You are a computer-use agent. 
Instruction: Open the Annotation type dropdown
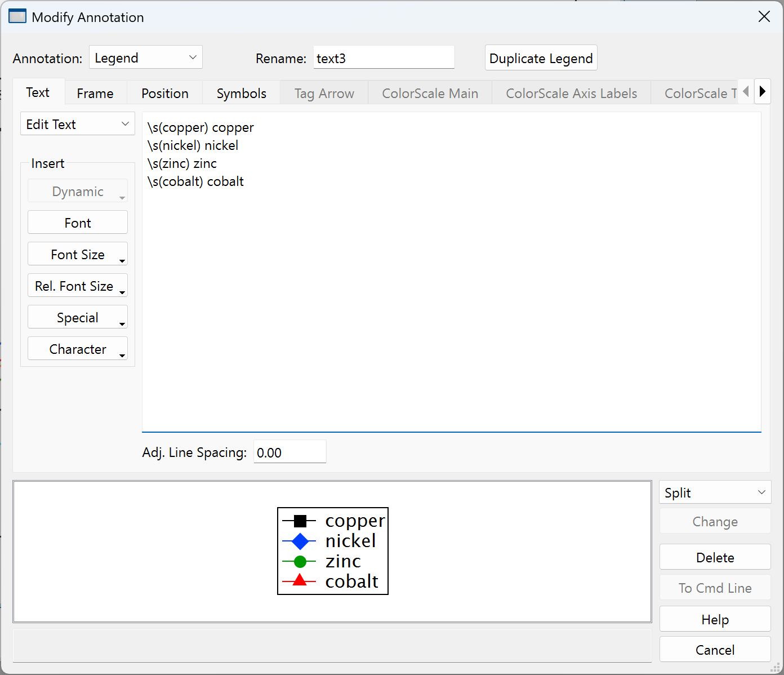(145, 57)
